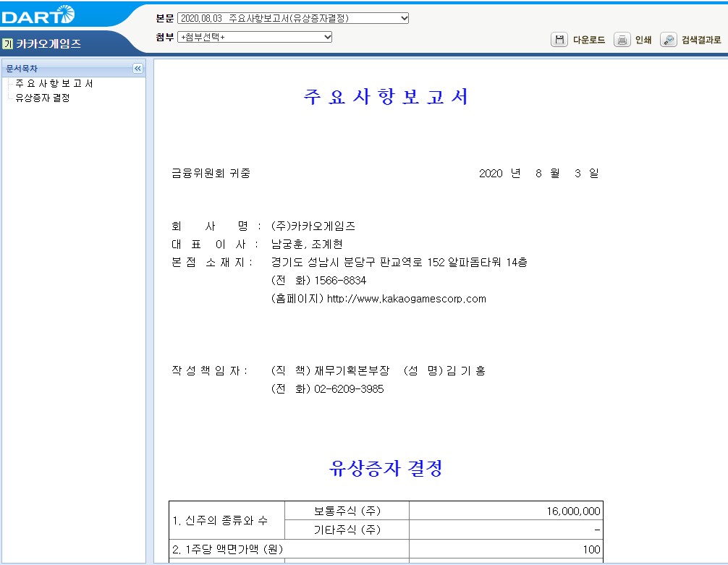Click the table cell 기타주식 (주)

tap(347, 530)
